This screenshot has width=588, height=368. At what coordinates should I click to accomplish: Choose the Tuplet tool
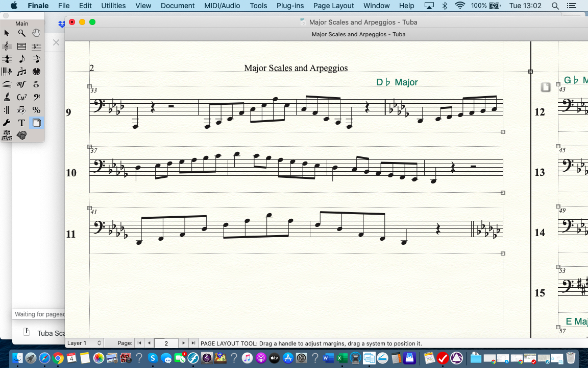[x=21, y=72]
